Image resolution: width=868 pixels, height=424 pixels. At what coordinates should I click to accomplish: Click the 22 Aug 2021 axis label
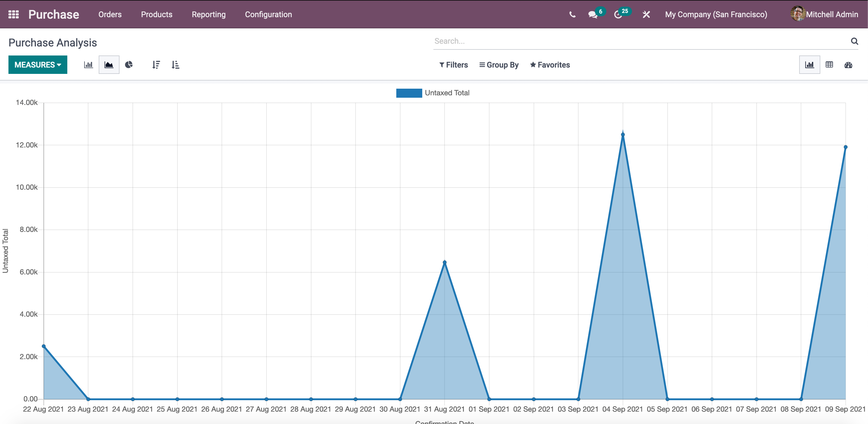[43, 409]
